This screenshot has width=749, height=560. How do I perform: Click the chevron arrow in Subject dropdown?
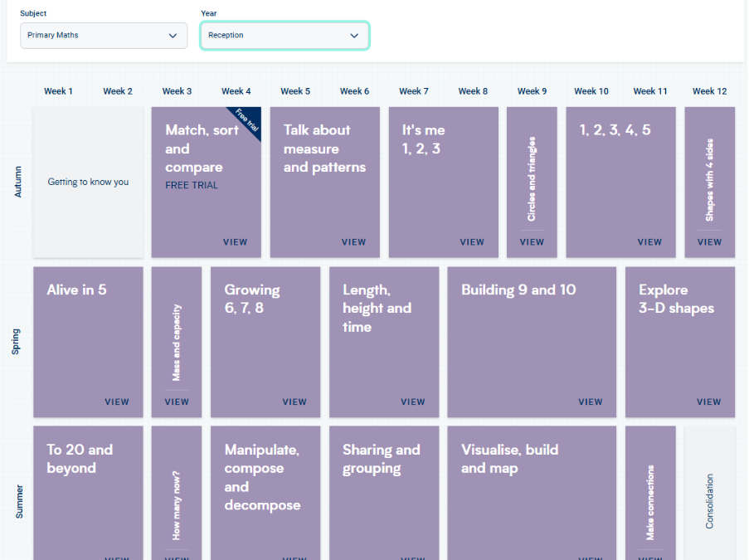(173, 36)
